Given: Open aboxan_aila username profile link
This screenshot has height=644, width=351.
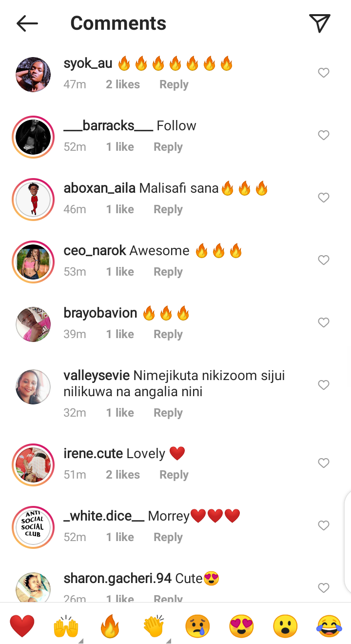Looking at the screenshot, I should (99, 188).
